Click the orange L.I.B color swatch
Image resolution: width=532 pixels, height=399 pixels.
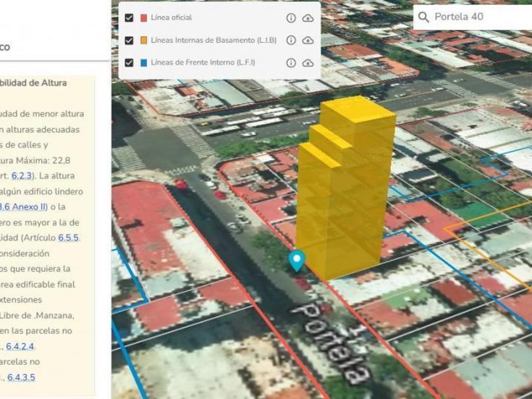[144, 41]
